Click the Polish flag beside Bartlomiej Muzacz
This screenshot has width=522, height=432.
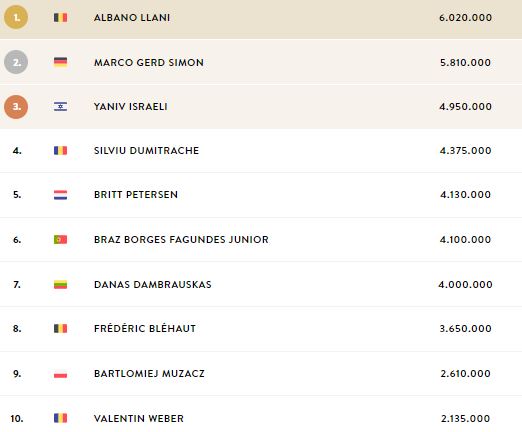tap(60, 373)
